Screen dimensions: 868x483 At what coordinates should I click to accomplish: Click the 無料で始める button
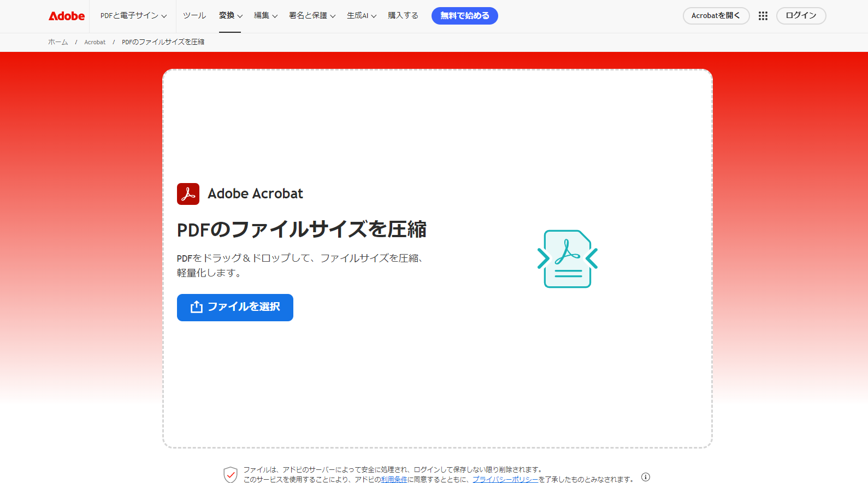(x=465, y=16)
